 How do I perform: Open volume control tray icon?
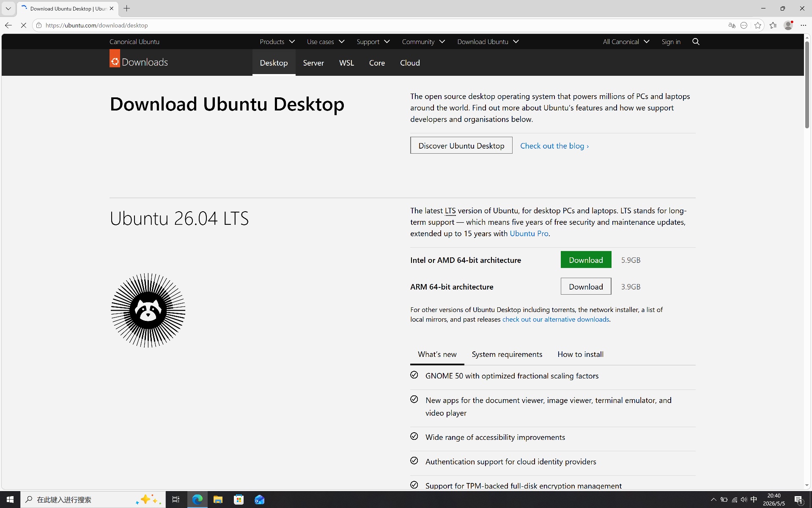[x=744, y=500]
